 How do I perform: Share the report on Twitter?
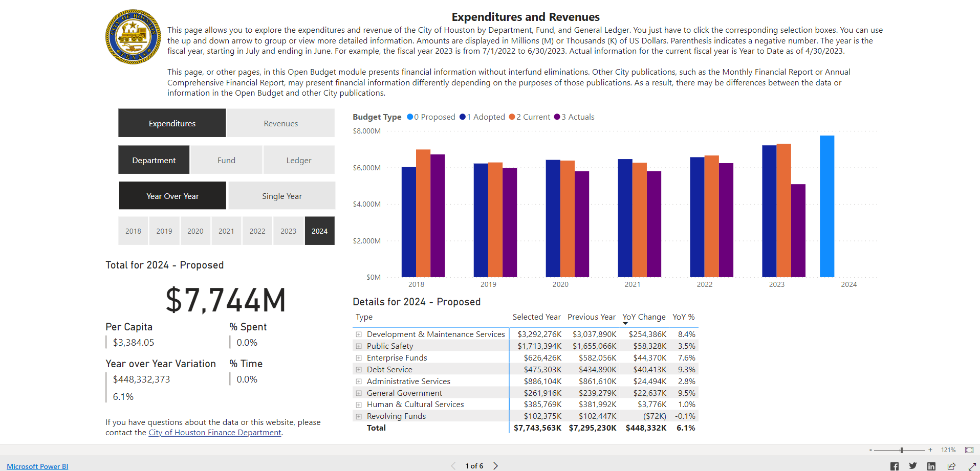pos(913,466)
